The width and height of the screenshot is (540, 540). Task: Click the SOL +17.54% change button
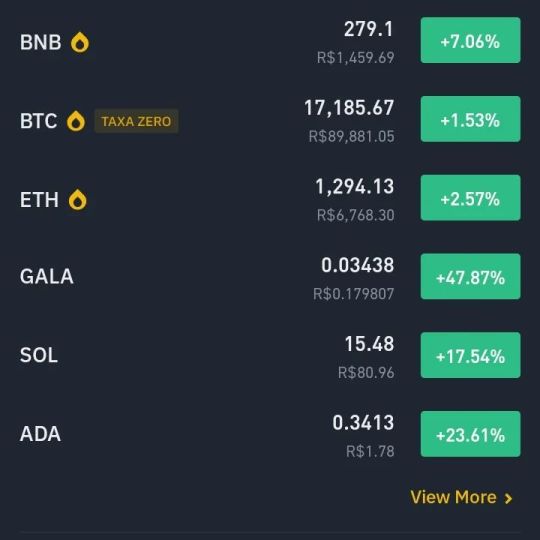[470, 355]
